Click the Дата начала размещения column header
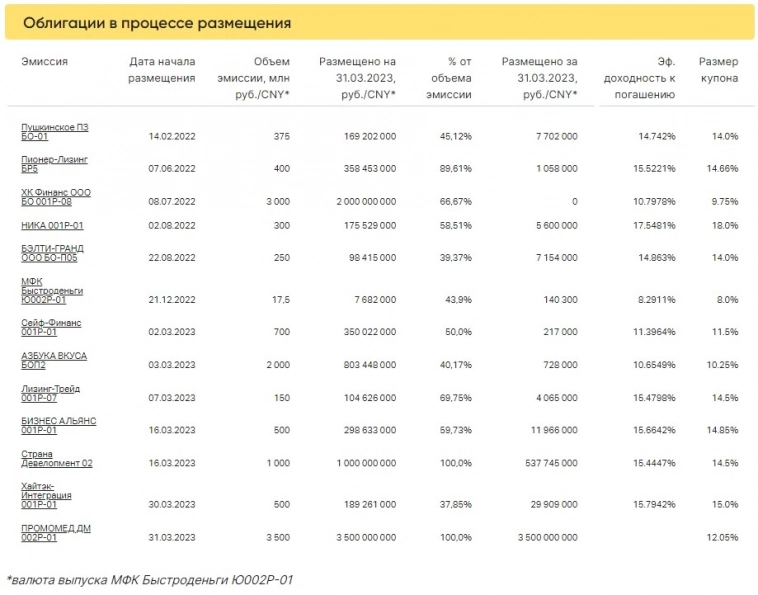This screenshot has width=758, height=595. (x=162, y=69)
